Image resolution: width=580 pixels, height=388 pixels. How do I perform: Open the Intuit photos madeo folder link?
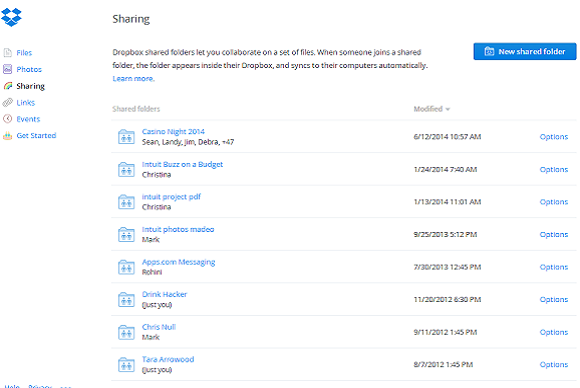(178, 229)
